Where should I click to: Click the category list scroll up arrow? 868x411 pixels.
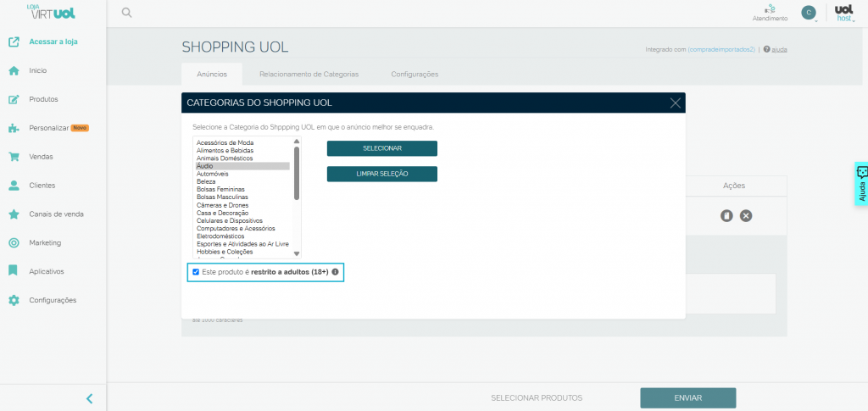[297, 141]
